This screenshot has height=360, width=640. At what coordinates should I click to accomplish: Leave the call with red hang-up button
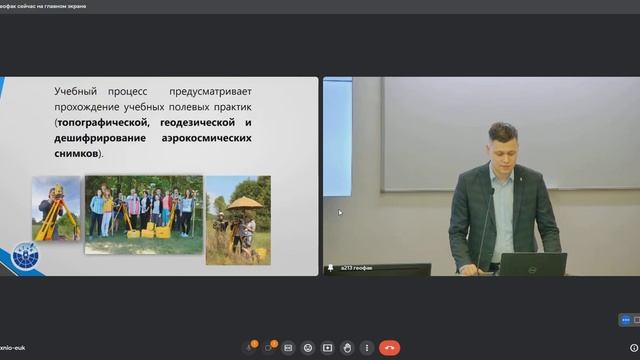[389, 348]
